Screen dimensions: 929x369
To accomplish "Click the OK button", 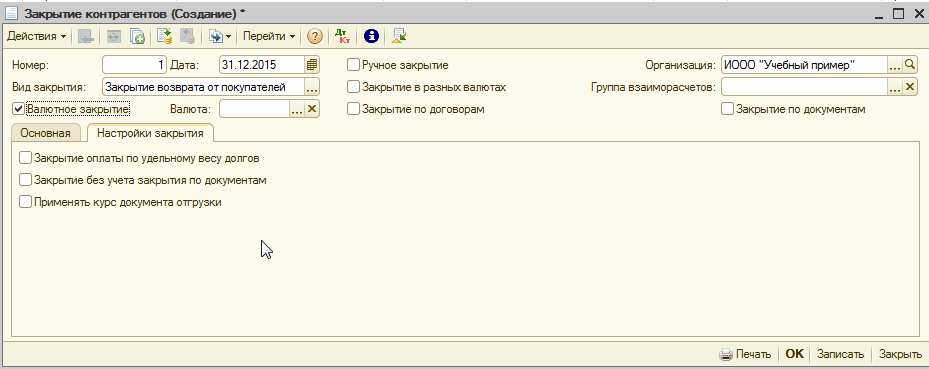I will click(x=795, y=354).
